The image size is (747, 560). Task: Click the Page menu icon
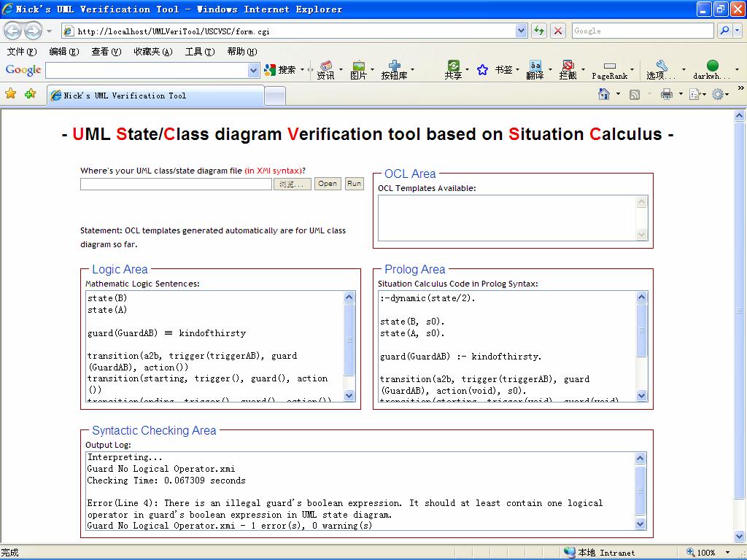tap(694, 95)
